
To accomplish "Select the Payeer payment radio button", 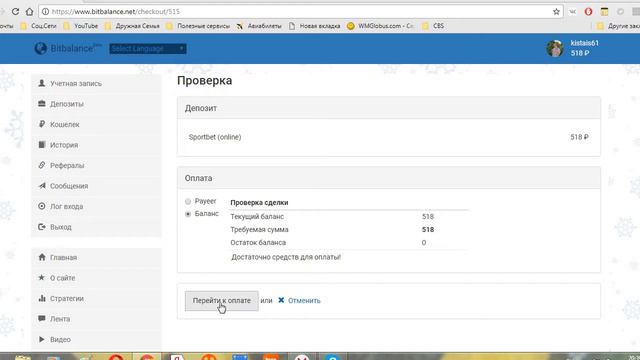I will [x=188, y=201].
